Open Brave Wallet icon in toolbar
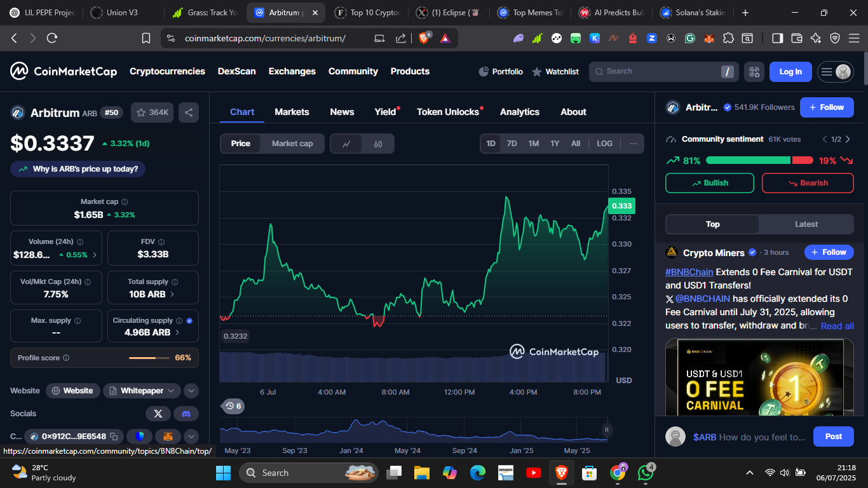This screenshot has width=868, height=488. click(796, 38)
